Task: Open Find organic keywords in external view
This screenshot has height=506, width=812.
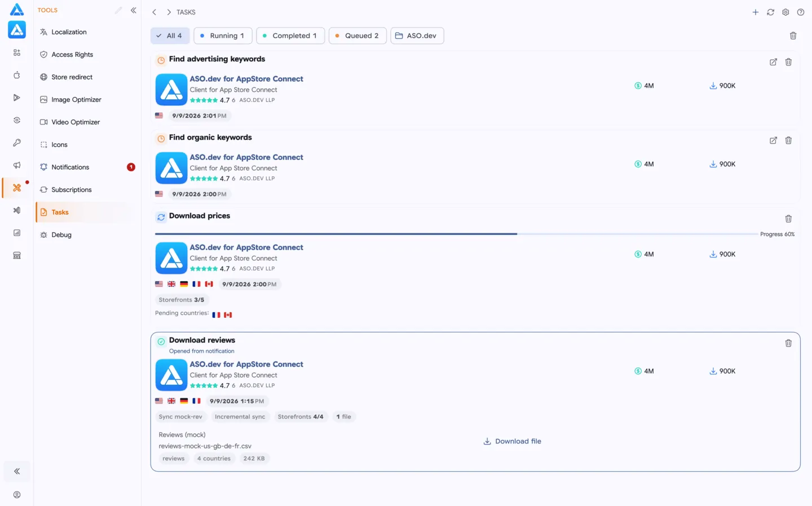Action: pyautogui.click(x=773, y=140)
